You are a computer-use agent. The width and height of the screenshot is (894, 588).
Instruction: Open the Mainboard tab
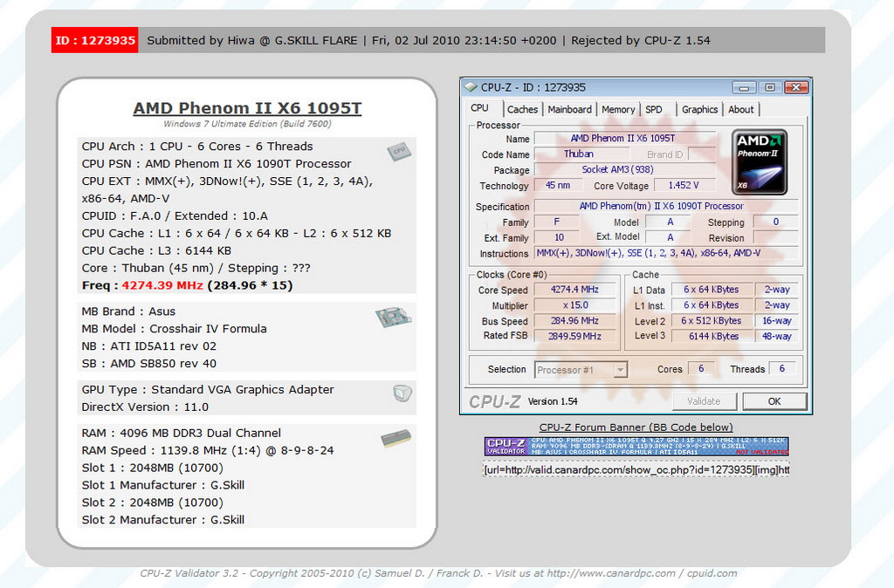569,109
